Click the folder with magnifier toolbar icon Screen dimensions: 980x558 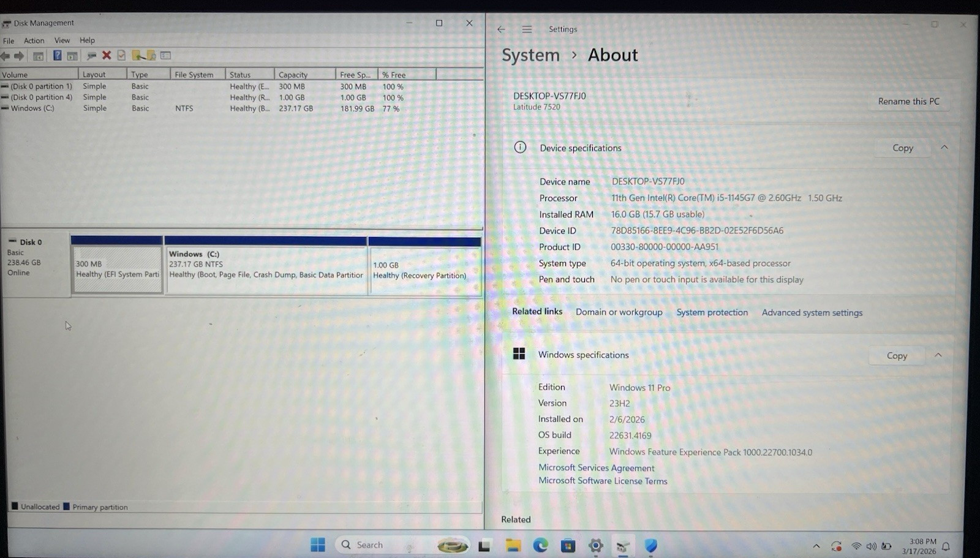pos(151,55)
